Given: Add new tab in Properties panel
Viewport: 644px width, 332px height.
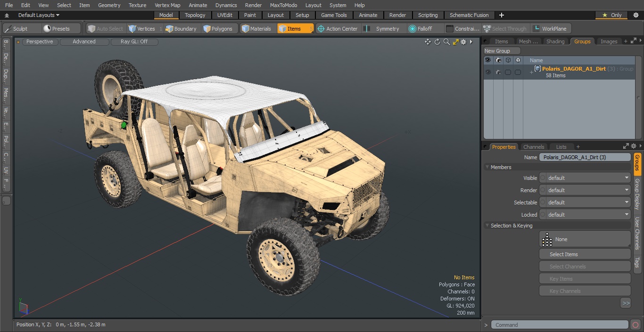Looking at the screenshot, I should (x=578, y=147).
